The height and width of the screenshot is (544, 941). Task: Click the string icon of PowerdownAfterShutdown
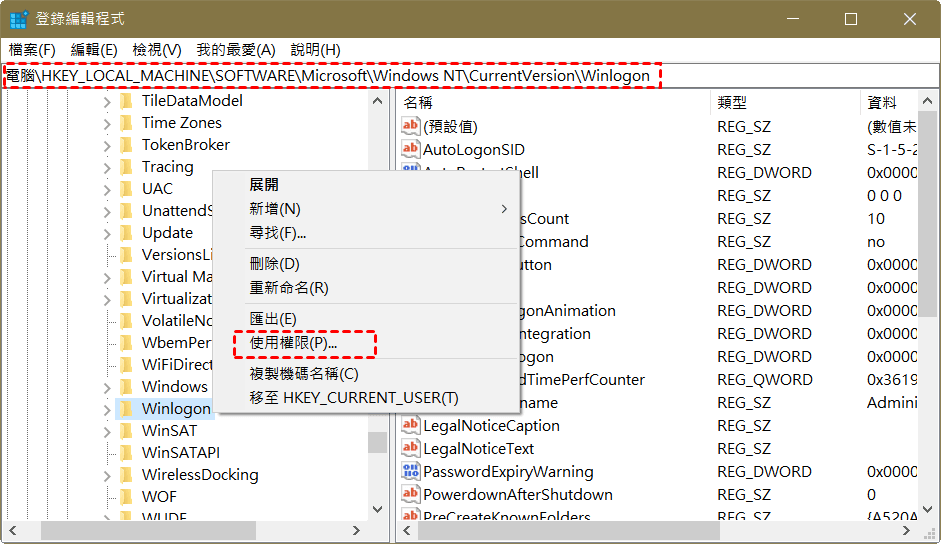point(410,494)
